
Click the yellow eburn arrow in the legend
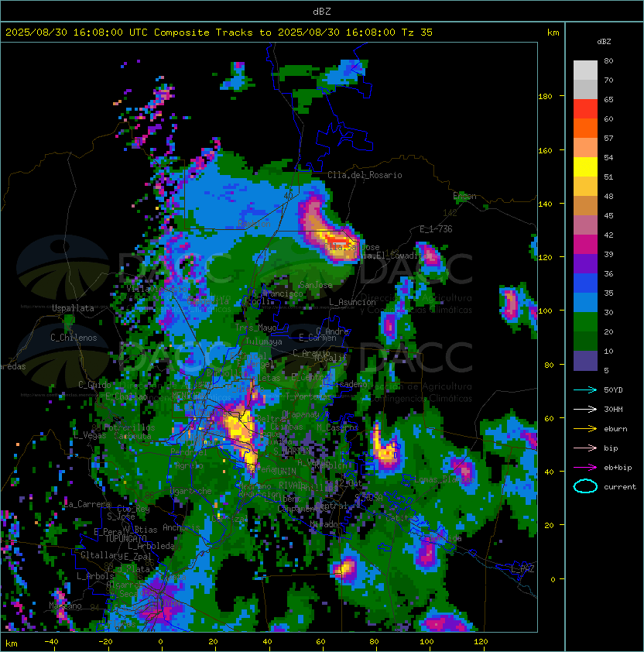[x=585, y=429]
